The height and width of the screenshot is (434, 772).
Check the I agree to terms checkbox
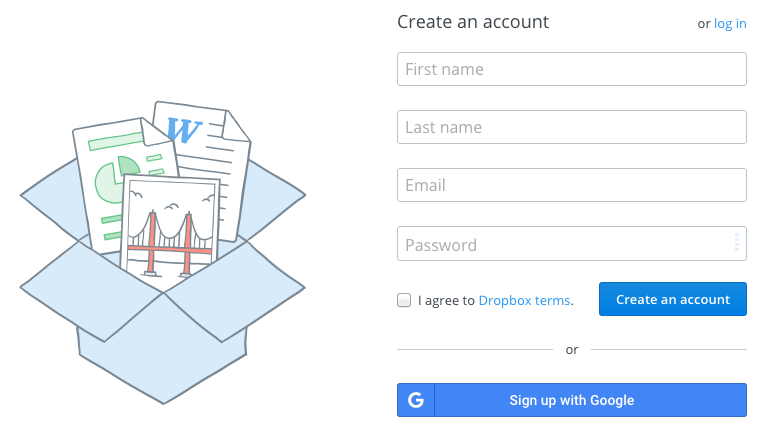[x=404, y=300]
